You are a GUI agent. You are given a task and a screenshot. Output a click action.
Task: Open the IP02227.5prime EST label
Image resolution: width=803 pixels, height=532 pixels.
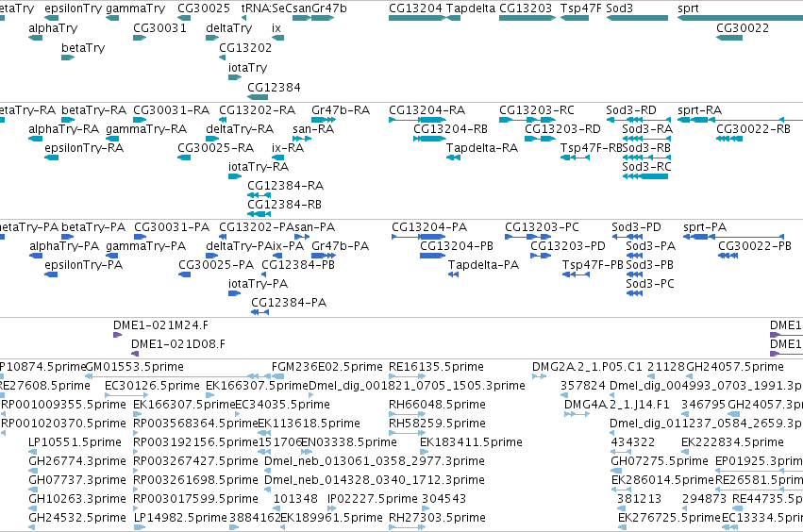373,499
